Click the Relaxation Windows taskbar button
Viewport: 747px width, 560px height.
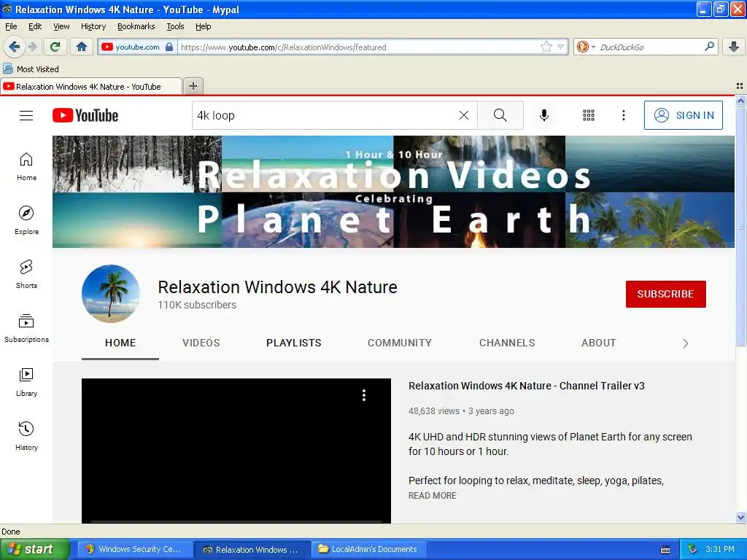click(x=252, y=549)
